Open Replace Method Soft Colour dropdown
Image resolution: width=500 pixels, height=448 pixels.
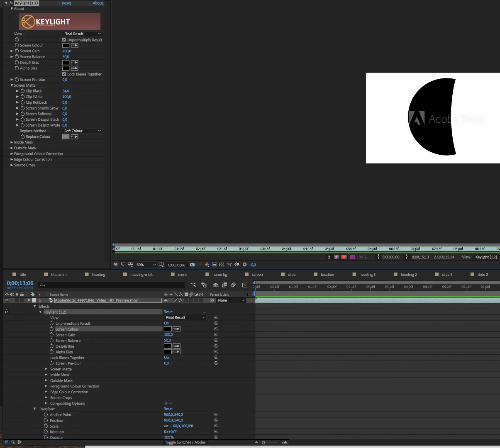(x=82, y=131)
